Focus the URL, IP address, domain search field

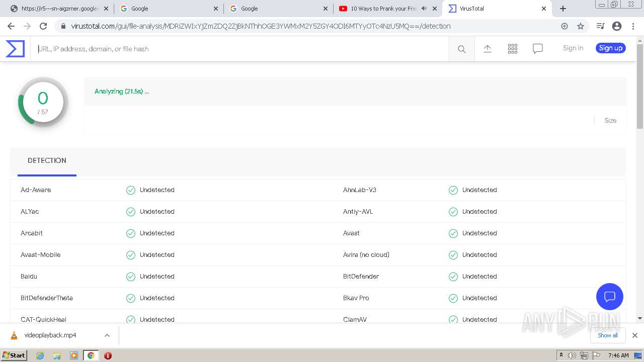[x=239, y=49]
